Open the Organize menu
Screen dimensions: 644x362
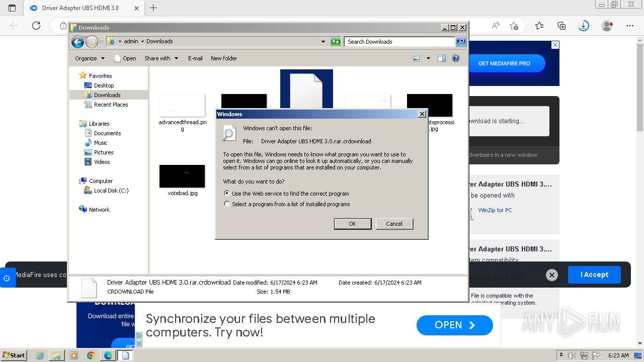click(x=90, y=58)
